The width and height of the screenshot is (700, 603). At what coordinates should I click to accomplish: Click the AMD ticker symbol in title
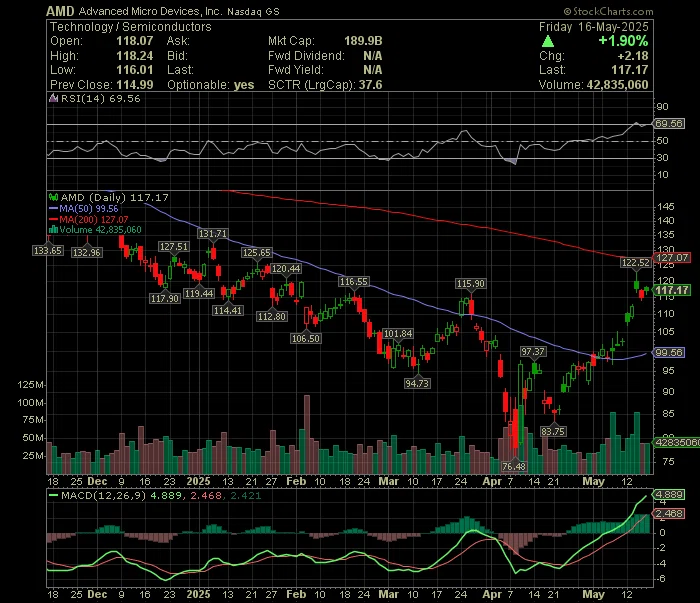60,11
